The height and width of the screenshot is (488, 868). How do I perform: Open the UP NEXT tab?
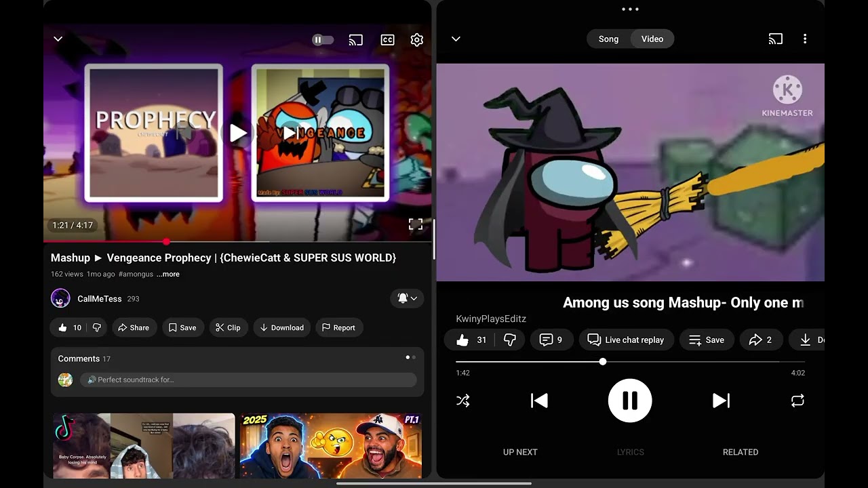click(520, 452)
